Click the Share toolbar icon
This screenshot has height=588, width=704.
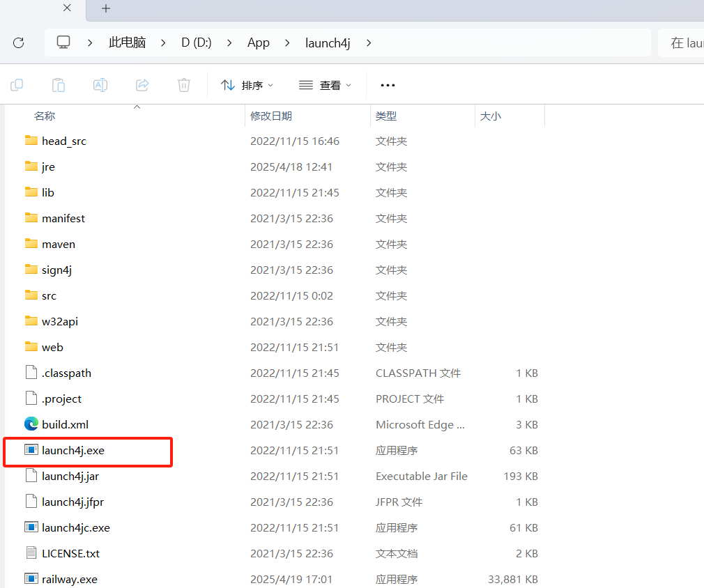point(142,85)
